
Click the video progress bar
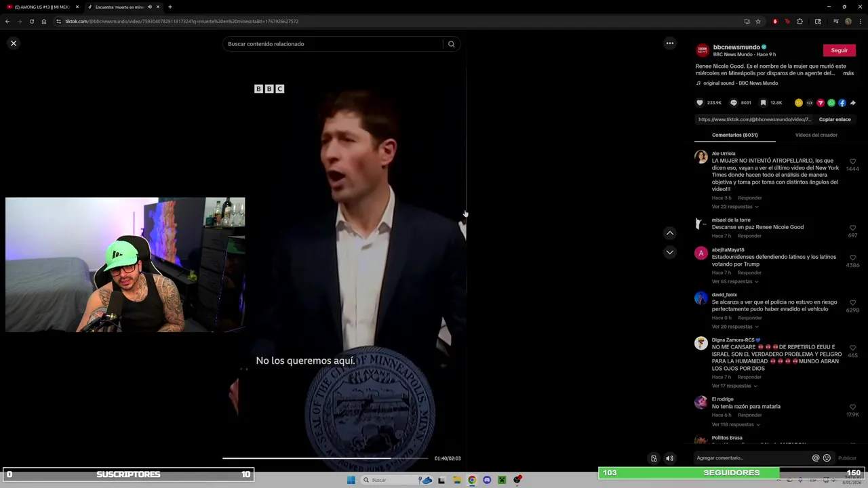326,458
